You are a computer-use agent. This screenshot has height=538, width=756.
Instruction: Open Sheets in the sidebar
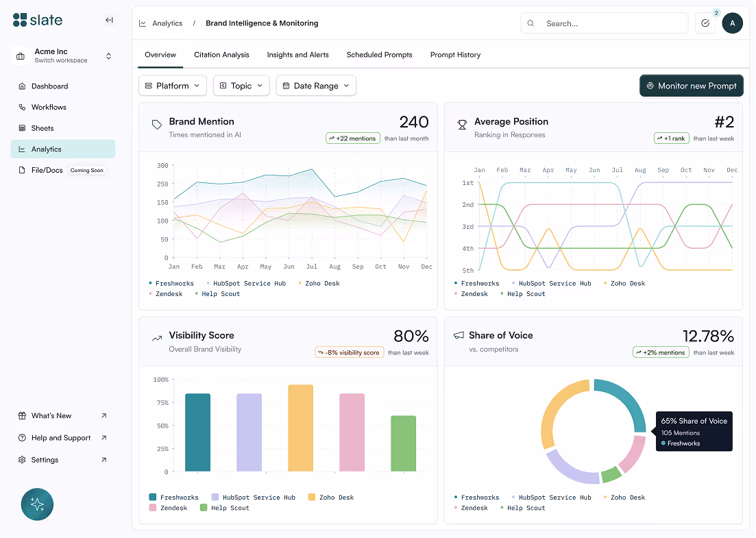(62, 128)
